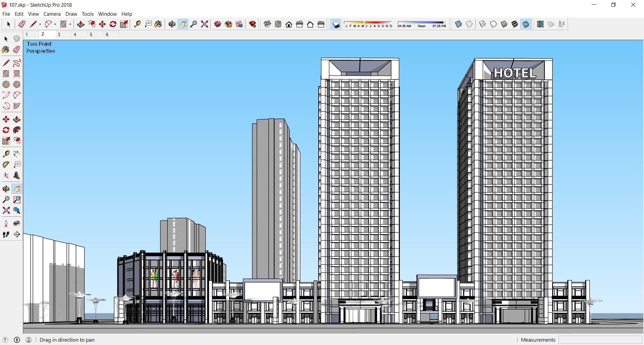The width and height of the screenshot is (644, 345).
Task: Toggle Show/Hide Shadows
Action: click(x=336, y=24)
